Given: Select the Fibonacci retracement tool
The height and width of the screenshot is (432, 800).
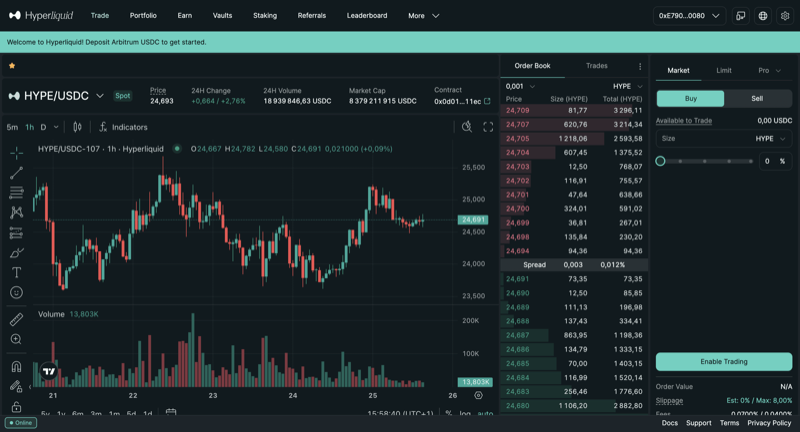Looking at the screenshot, I should [16, 192].
